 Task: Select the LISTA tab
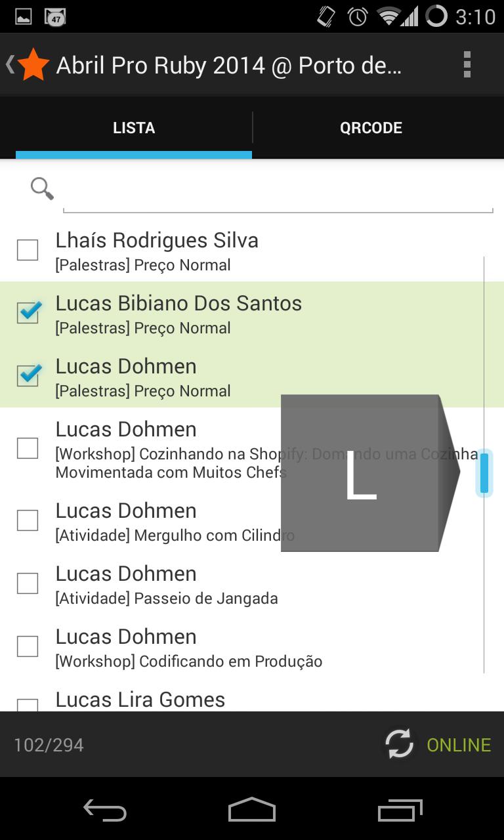tap(134, 128)
